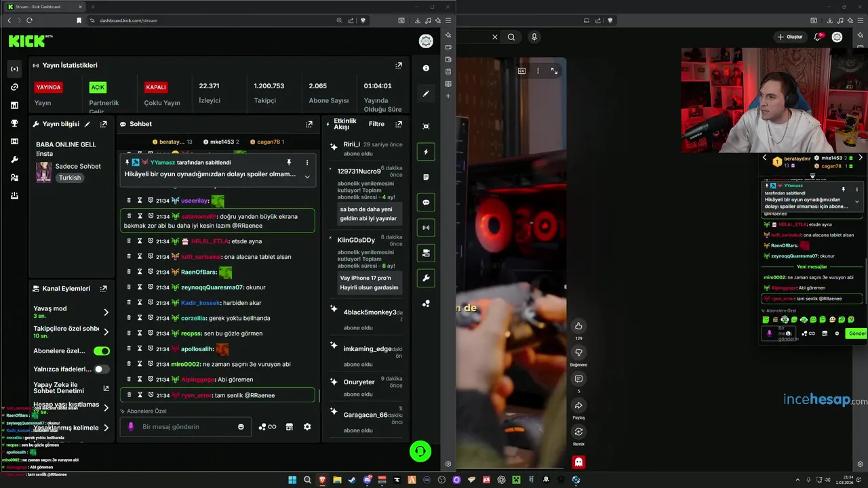Click the broadcast signal widget in the right toolbar

[426, 228]
